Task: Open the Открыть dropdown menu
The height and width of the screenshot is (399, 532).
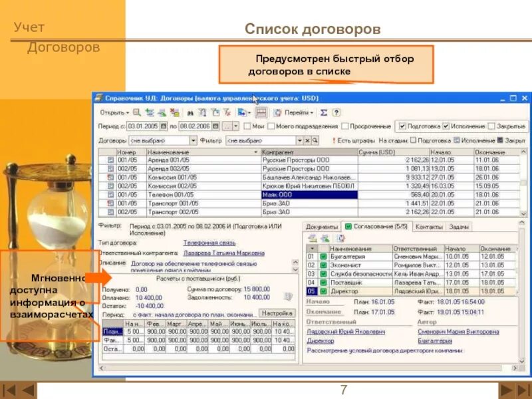Action: pyautogui.click(x=114, y=112)
